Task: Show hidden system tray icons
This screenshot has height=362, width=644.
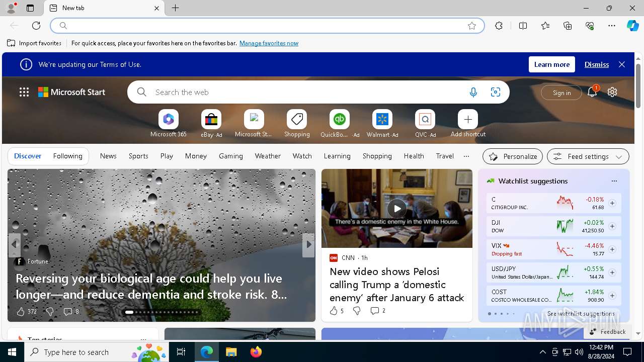Action: (542, 352)
